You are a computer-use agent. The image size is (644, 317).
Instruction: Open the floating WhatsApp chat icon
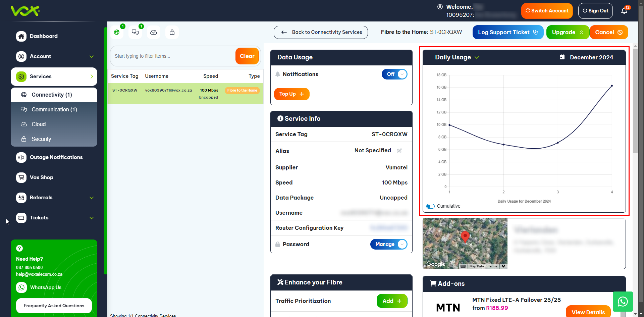click(x=623, y=302)
